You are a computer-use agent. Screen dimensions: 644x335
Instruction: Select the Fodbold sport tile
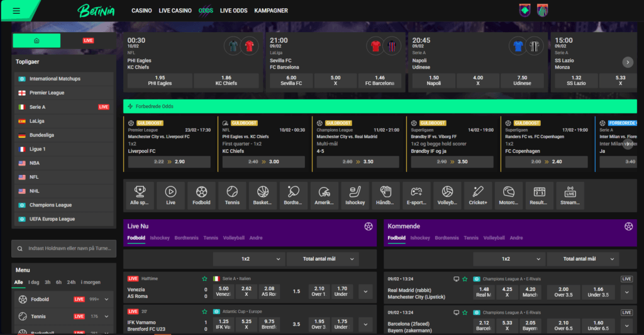pyautogui.click(x=201, y=195)
